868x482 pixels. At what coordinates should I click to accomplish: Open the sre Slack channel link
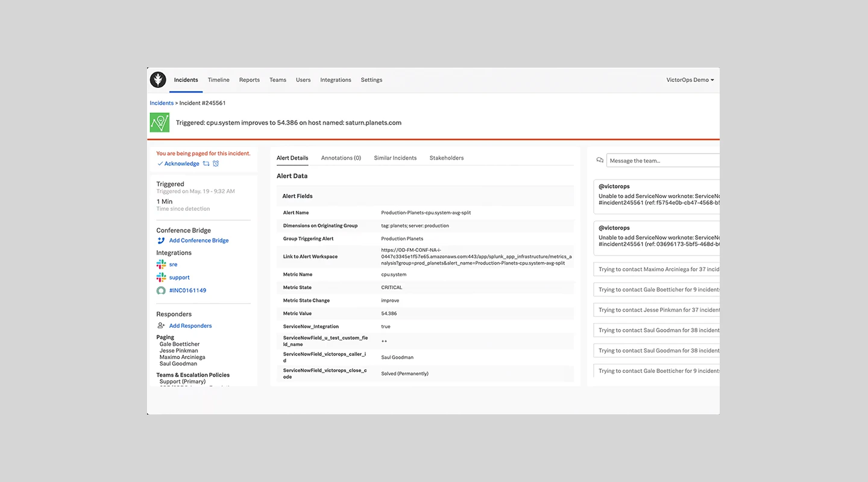[x=173, y=264]
